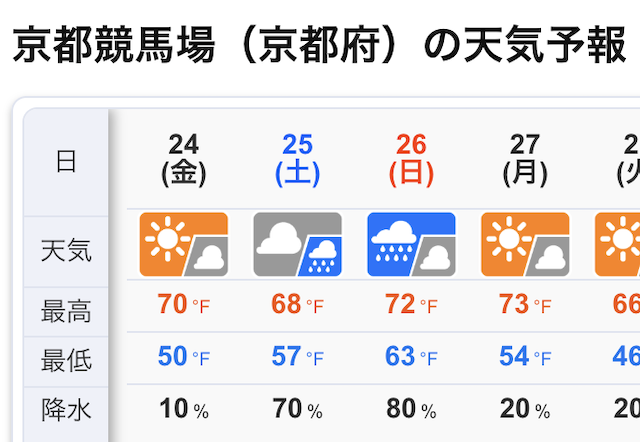Select the 25 (土) date column header

click(298, 160)
